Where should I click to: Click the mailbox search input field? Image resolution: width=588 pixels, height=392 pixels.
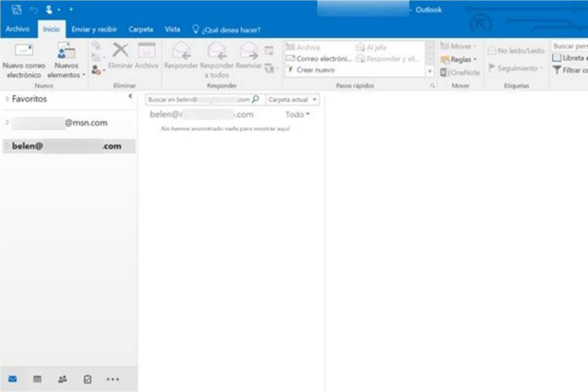(198, 99)
